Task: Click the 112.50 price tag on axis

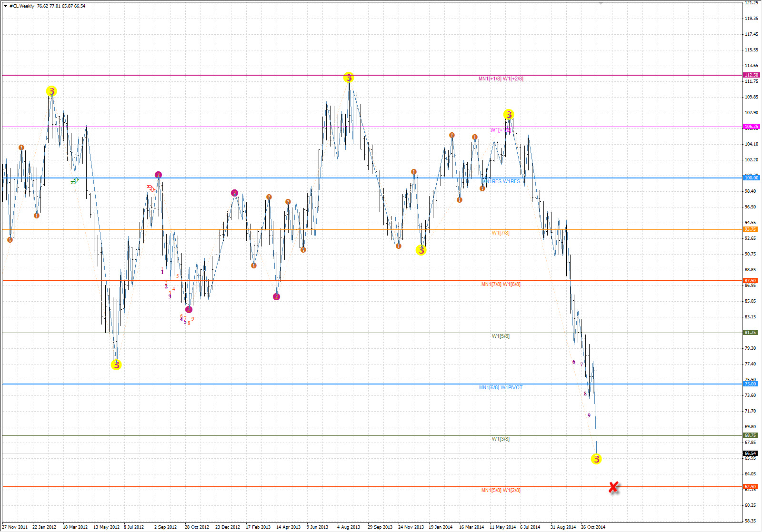Action: coord(751,75)
